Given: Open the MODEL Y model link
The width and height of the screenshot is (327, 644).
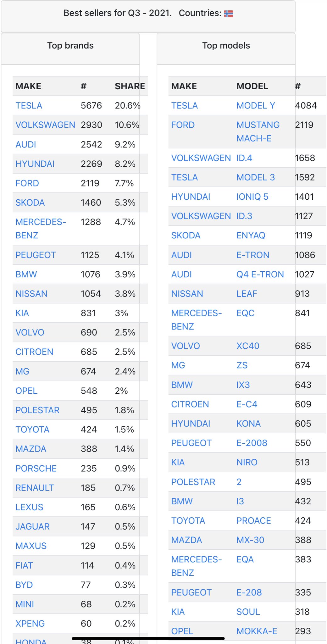Looking at the screenshot, I should [256, 106].
